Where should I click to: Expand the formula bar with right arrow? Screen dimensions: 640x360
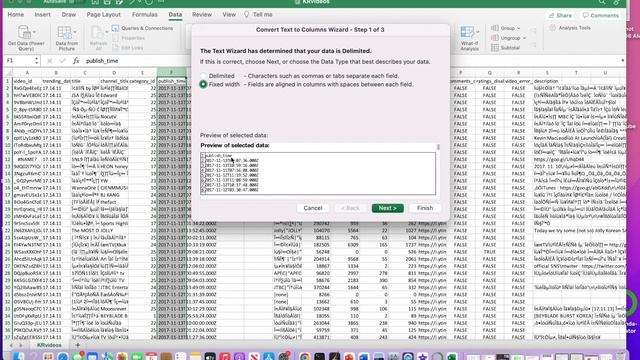click(x=622, y=61)
